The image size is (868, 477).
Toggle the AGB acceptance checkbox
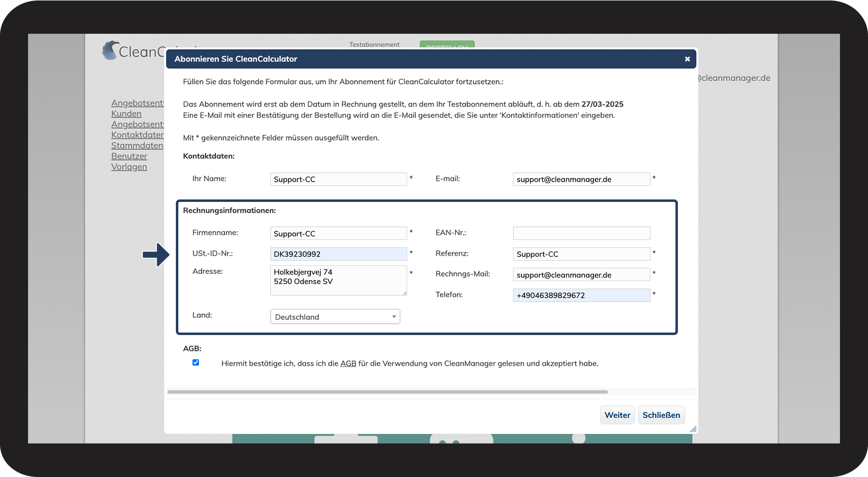[196, 363]
